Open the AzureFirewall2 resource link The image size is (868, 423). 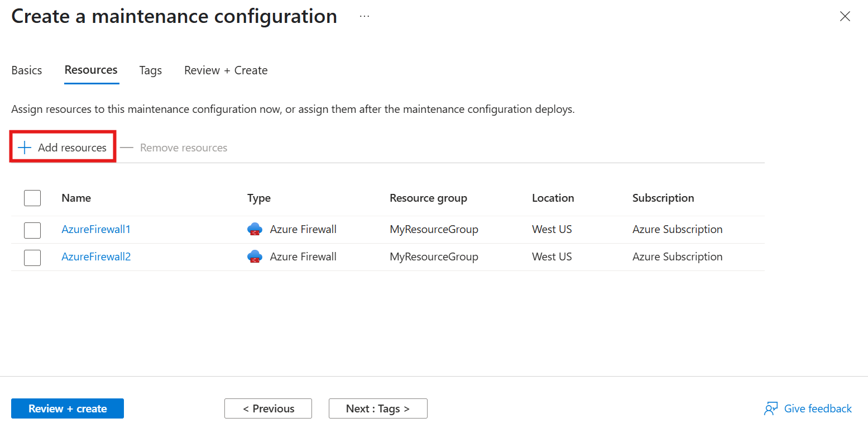(95, 256)
